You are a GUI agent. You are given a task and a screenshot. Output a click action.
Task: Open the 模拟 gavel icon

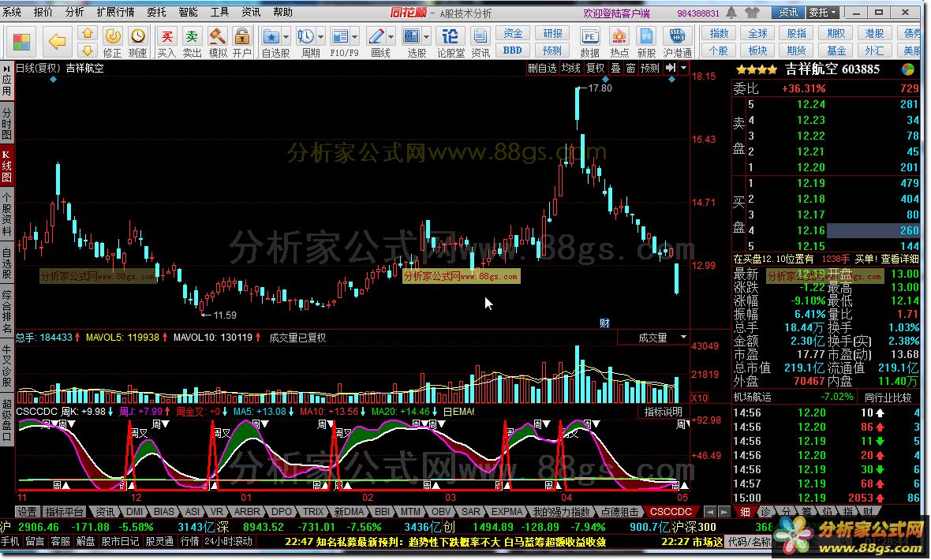[x=217, y=37]
